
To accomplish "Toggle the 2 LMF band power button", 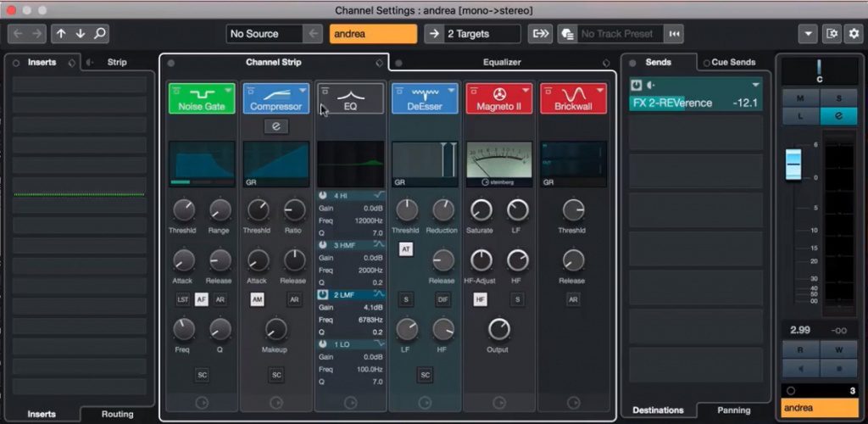I will tap(323, 294).
